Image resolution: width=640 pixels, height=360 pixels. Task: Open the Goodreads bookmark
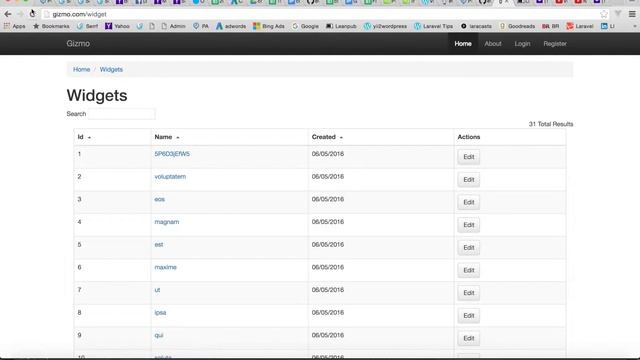coord(517,26)
